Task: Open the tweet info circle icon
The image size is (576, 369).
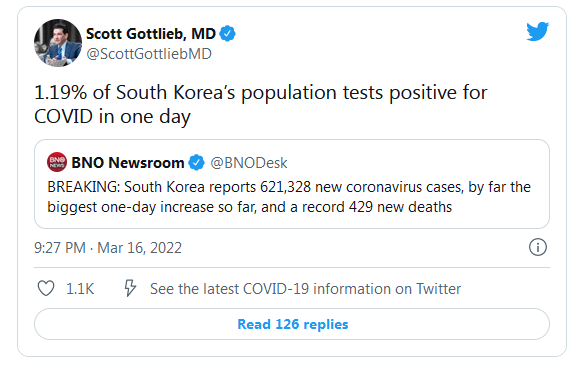Action: [x=538, y=247]
